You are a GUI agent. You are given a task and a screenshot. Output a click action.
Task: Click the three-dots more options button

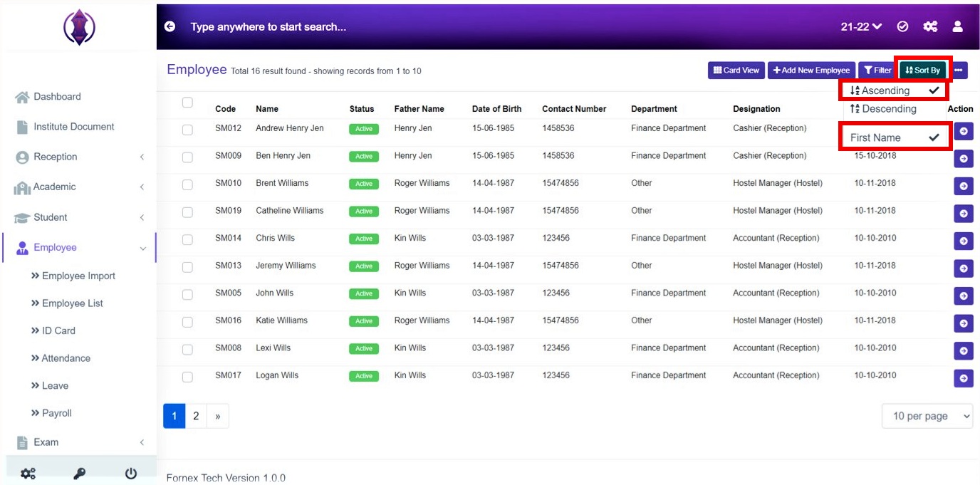pos(959,71)
